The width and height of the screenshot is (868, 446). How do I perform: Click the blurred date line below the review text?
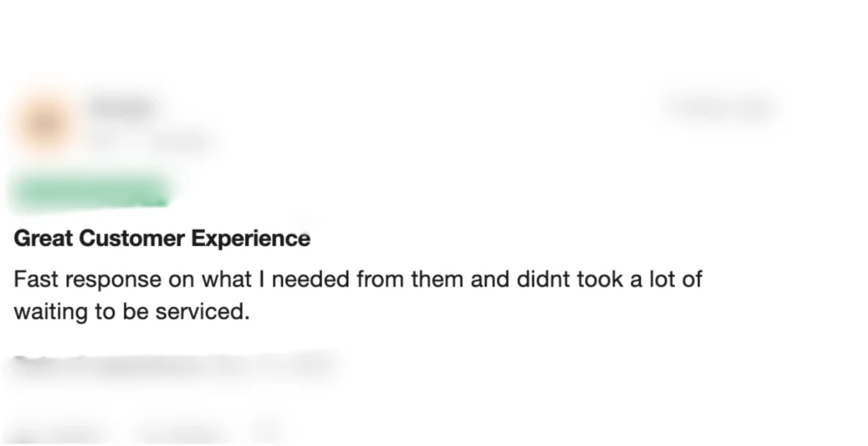pyautogui.click(x=173, y=365)
